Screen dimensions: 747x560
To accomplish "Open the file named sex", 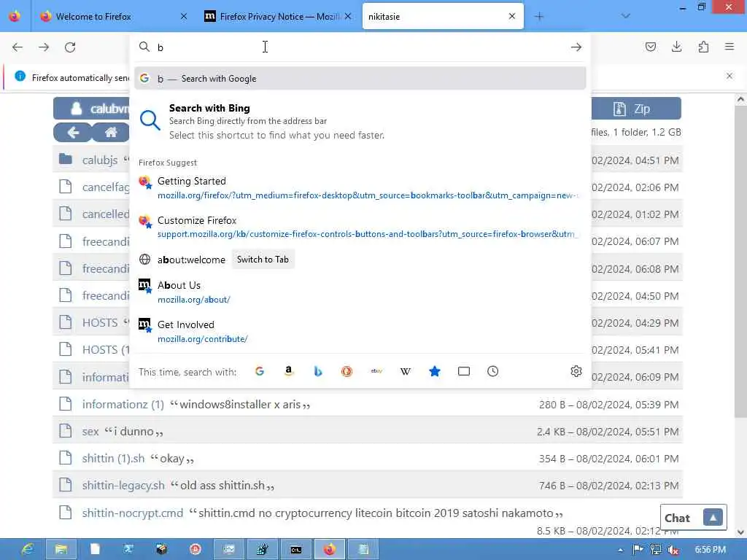I will [90, 432].
